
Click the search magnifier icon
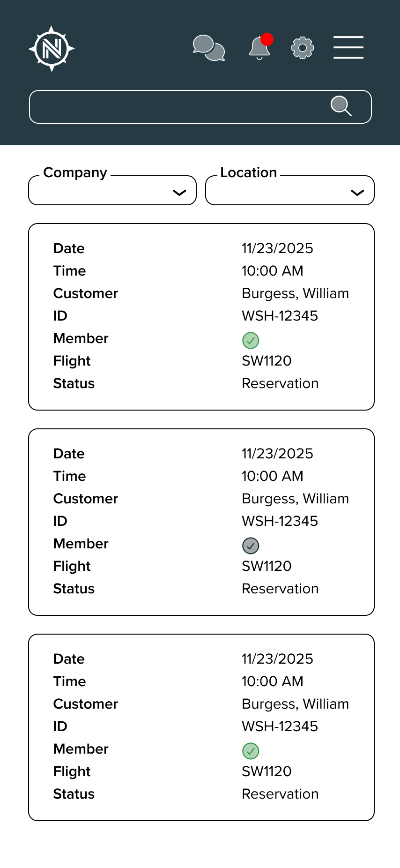341,106
